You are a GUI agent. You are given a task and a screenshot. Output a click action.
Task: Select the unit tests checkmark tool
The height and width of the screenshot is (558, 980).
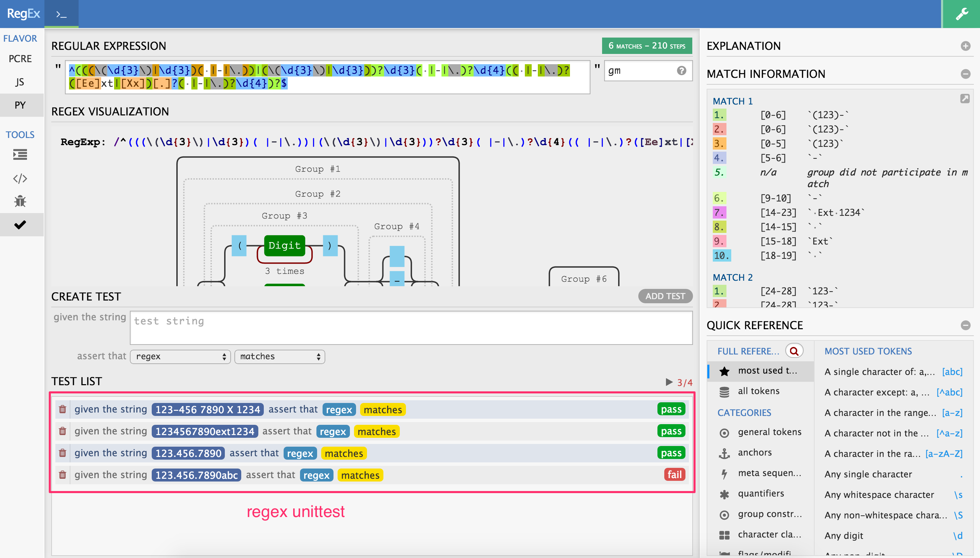click(20, 225)
